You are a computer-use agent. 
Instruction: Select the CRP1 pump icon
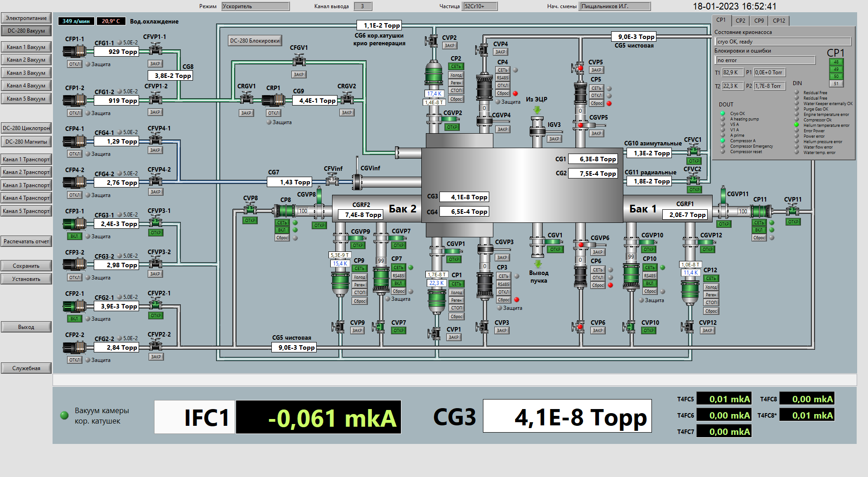(x=273, y=100)
